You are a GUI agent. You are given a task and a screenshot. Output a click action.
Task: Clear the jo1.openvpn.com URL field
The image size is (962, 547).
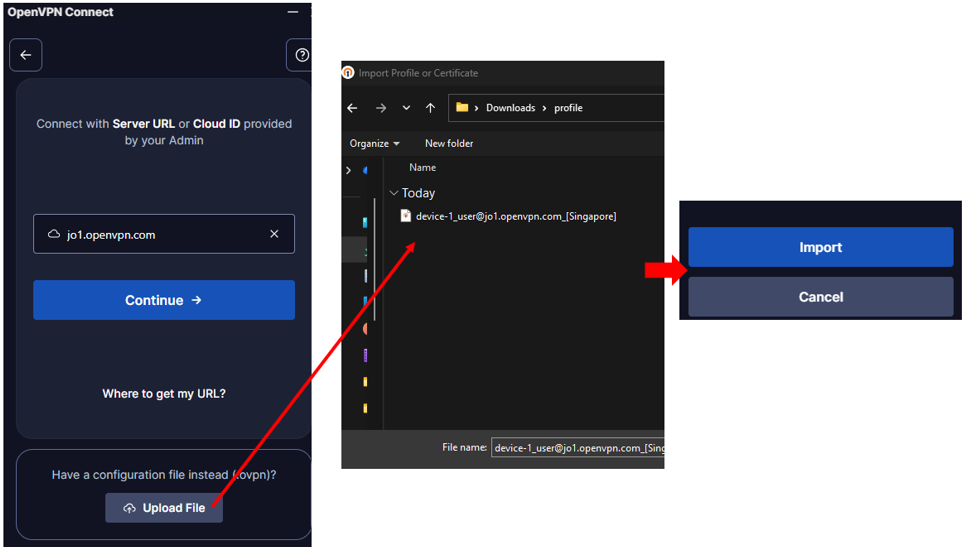tap(274, 234)
